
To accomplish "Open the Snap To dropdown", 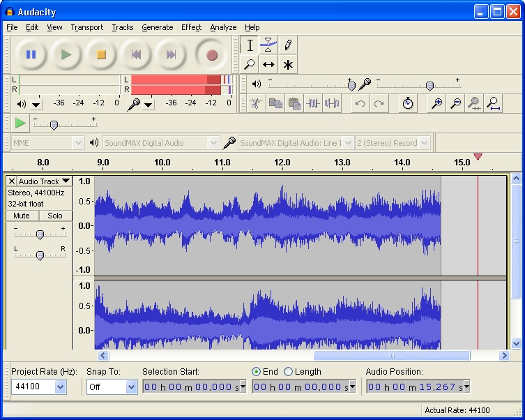I will click(131, 387).
